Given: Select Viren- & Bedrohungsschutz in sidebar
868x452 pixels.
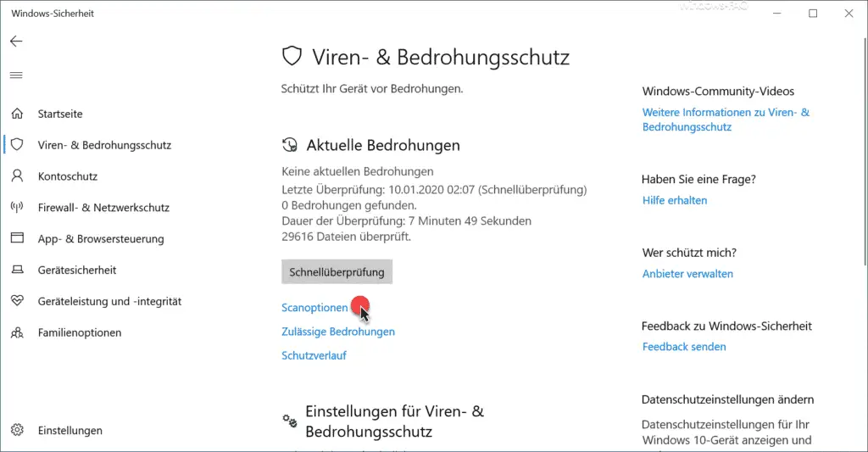Looking at the screenshot, I should (x=104, y=145).
